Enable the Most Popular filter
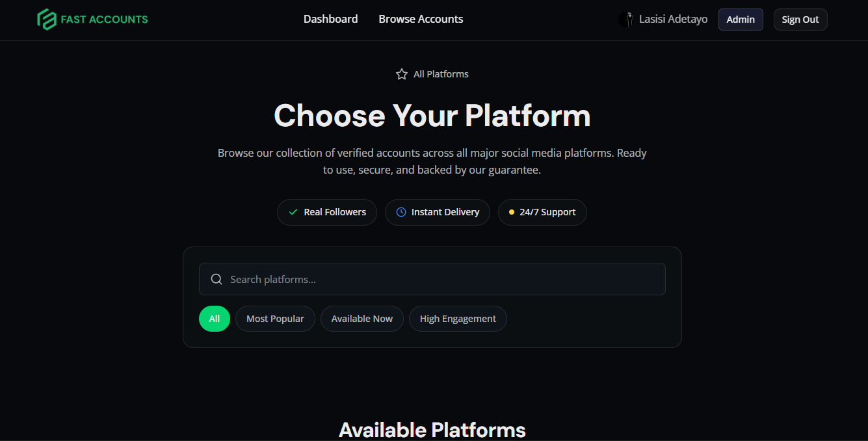This screenshot has width=868, height=441. click(x=275, y=319)
